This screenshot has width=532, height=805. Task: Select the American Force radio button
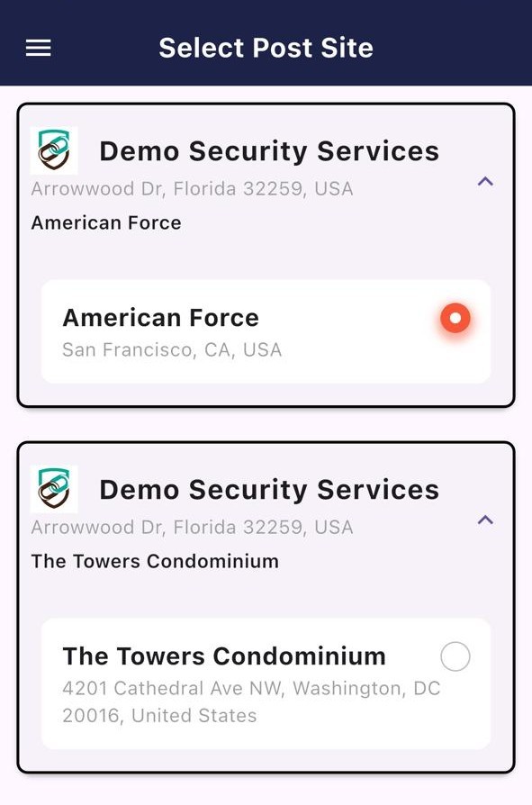[455, 318]
